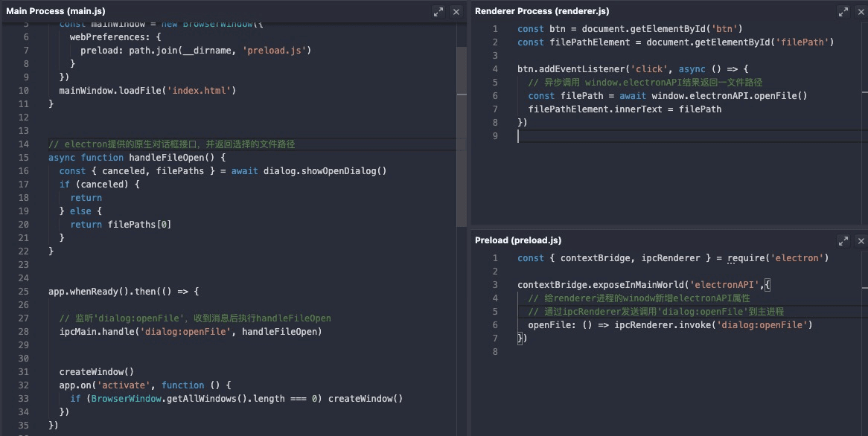Viewport: 868px width, 436px height.
Task: Close the Renderer Process (renderer.js) editor
Action: [x=861, y=11]
